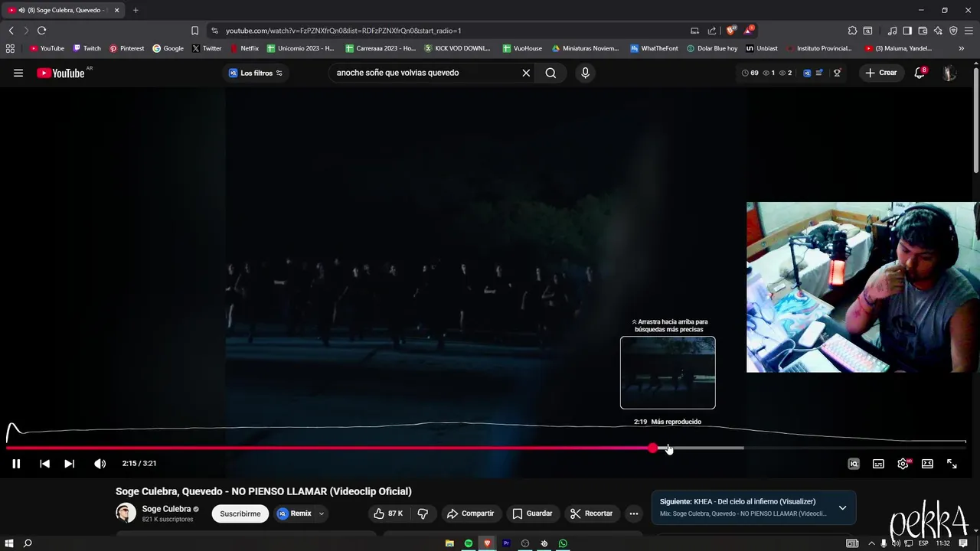The image size is (980, 551).
Task: Clear the search query with the X
Action: pos(526,73)
